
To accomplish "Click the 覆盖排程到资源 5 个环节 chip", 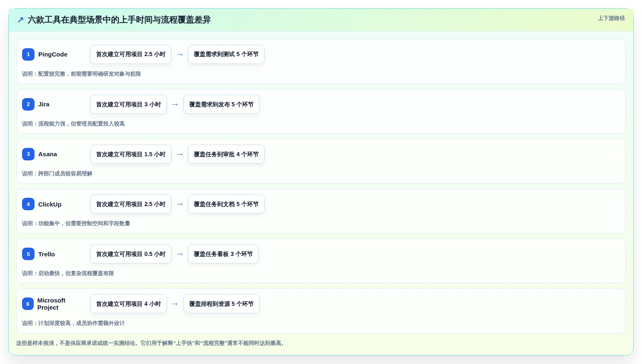I will pyautogui.click(x=221, y=304).
